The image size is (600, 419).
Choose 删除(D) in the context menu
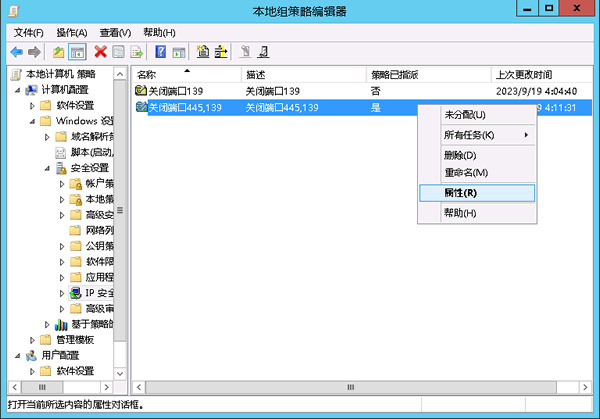pyautogui.click(x=477, y=155)
